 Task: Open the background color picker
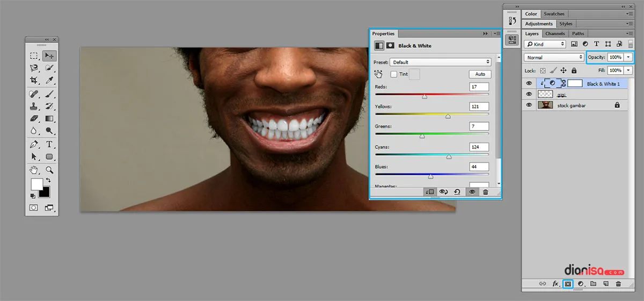point(46,193)
